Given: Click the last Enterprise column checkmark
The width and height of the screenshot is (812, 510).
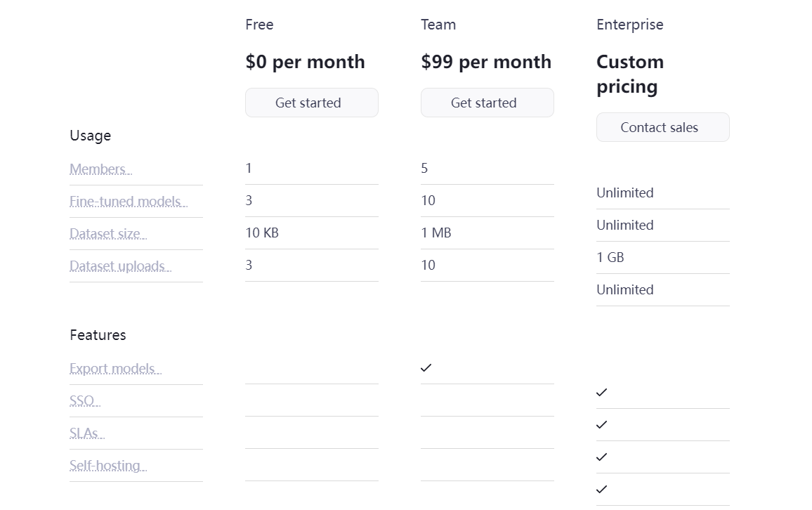Looking at the screenshot, I should click(602, 489).
